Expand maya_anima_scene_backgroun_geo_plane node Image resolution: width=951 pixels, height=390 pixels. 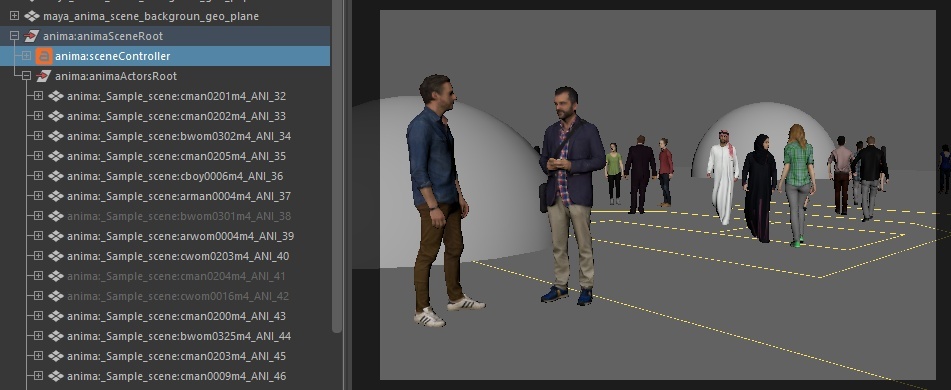15,16
